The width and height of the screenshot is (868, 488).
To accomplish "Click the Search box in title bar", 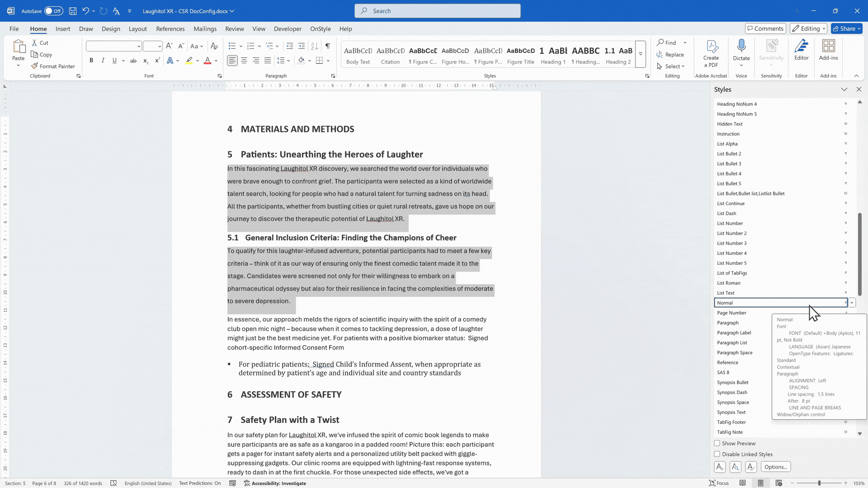I will 438,11.
